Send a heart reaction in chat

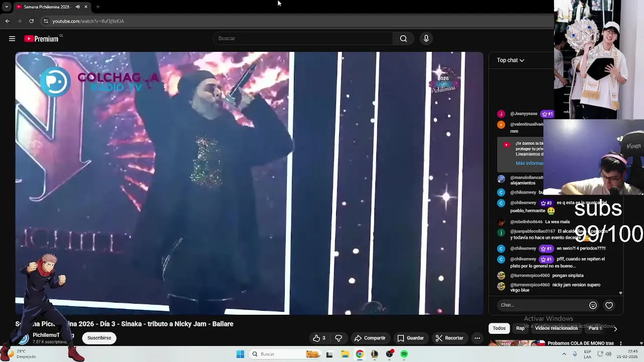[609, 305]
